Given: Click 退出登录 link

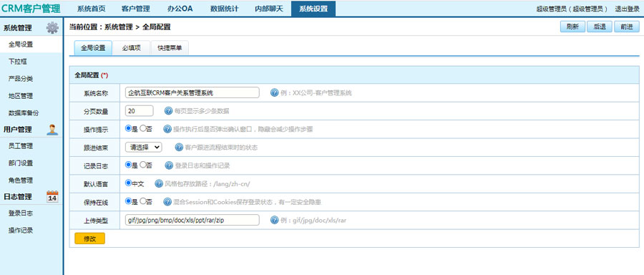Looking at the screenshot, I should point(627,9).
